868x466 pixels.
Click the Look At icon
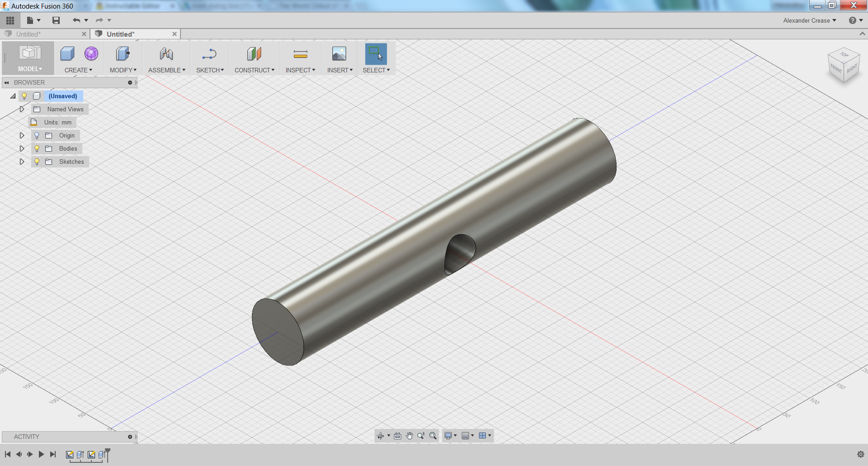click(x=398, y=436)
